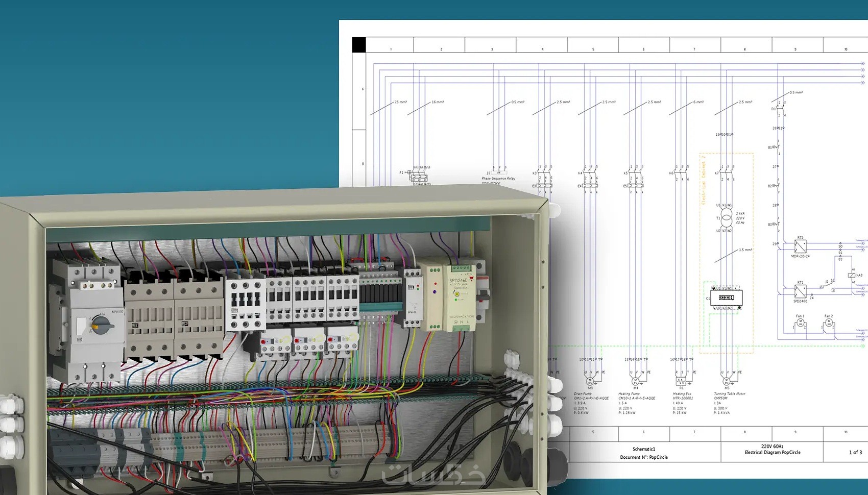The image size is (868, 495).
Task: Select the E3 overload relay symbol
Action: [x=544, y=186]
